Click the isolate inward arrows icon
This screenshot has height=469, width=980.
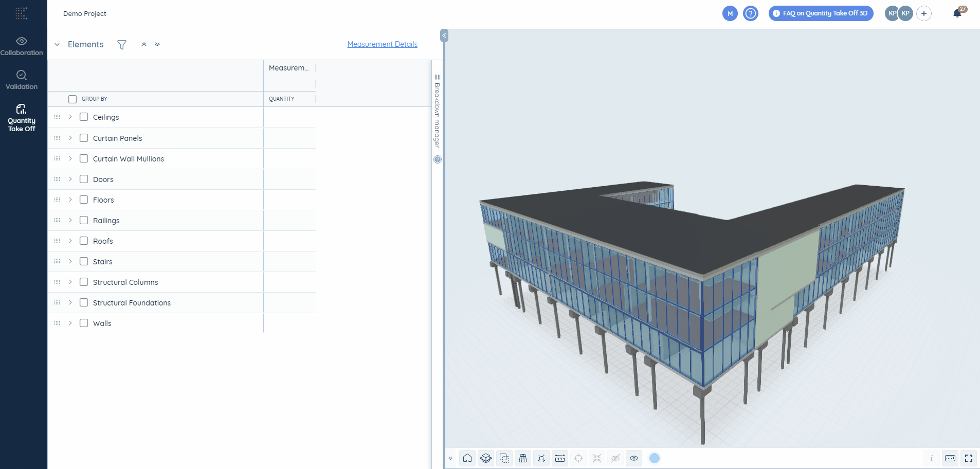point(597,458)
